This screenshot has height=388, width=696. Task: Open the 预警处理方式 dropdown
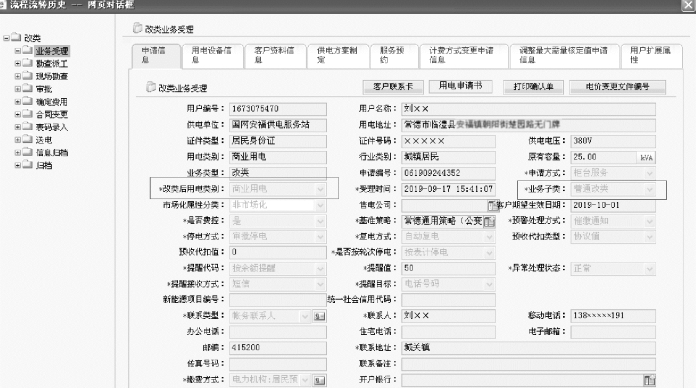tap(650, 221)
